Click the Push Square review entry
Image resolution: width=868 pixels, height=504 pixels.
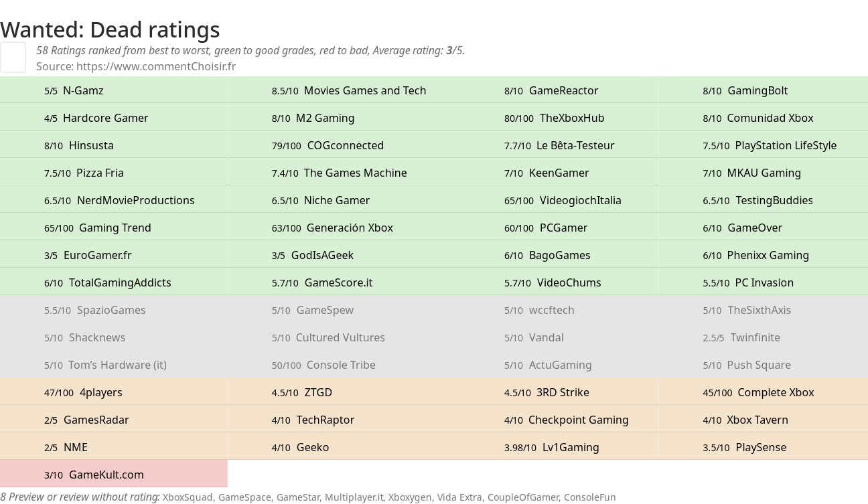763,365
